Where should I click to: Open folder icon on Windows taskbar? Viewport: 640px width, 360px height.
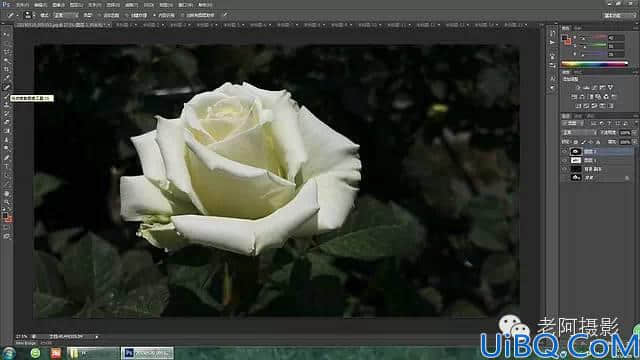74,353
